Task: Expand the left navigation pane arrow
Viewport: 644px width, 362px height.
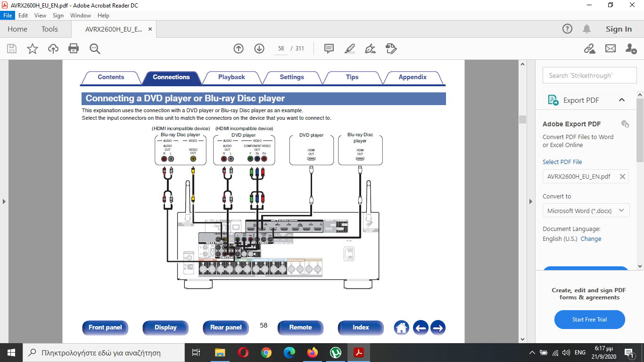Action: coord(4,201)
